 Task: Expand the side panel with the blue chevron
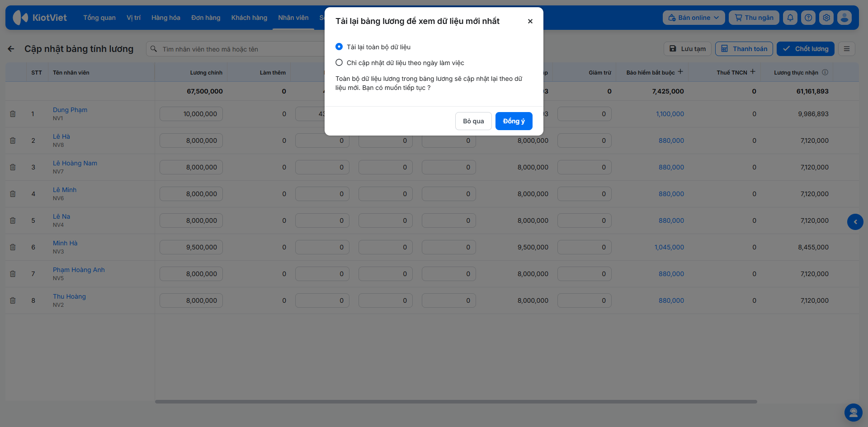(x=855, y=222)
